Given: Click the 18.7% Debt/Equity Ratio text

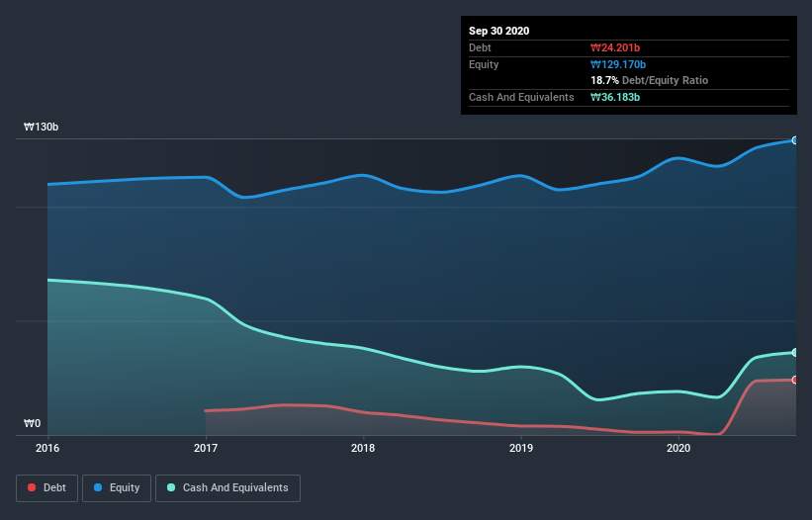Looking at the screenshot, I should coord(650,80).
